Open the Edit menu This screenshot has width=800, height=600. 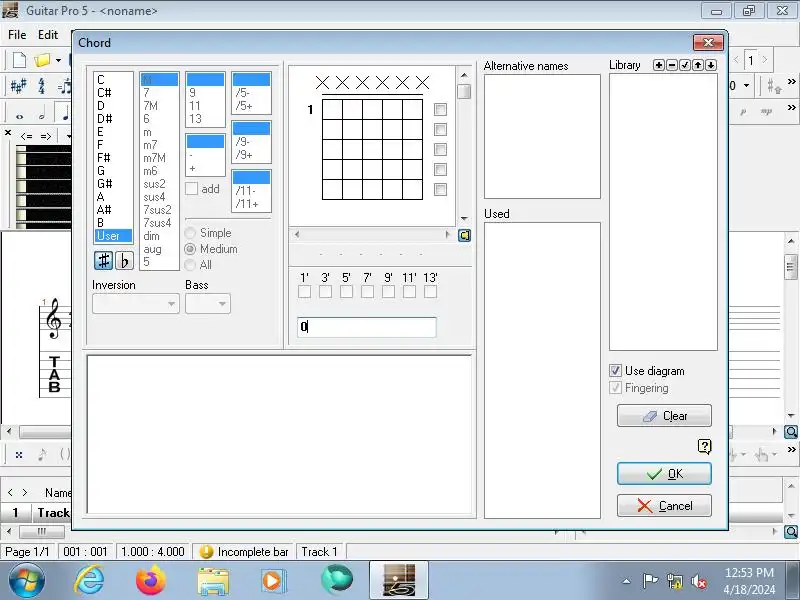48,35
